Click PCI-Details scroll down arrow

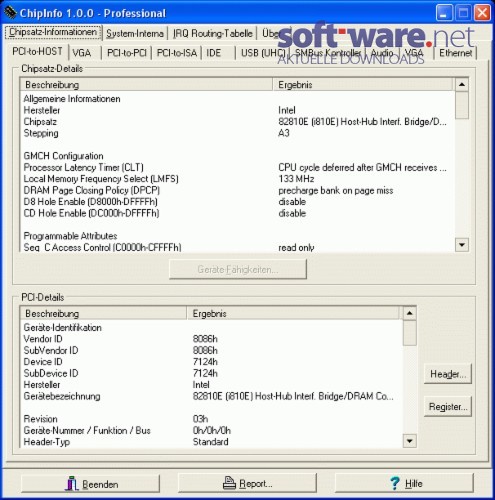(410, 441)
